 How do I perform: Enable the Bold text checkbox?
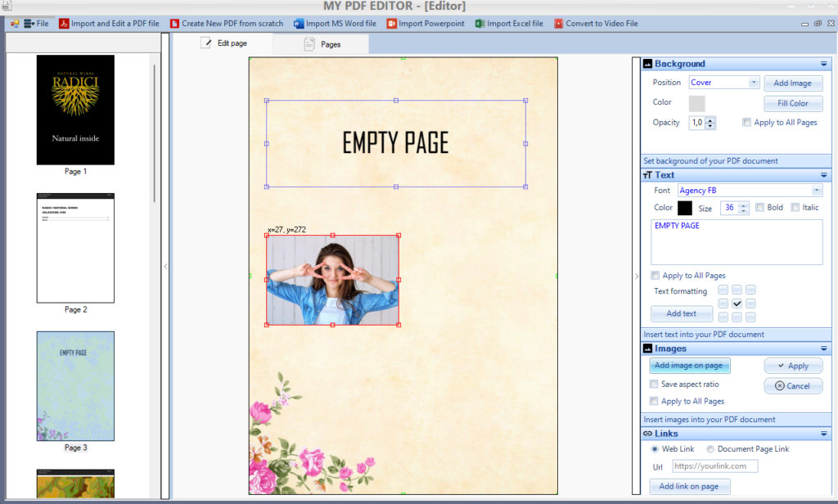coord(760,208)
